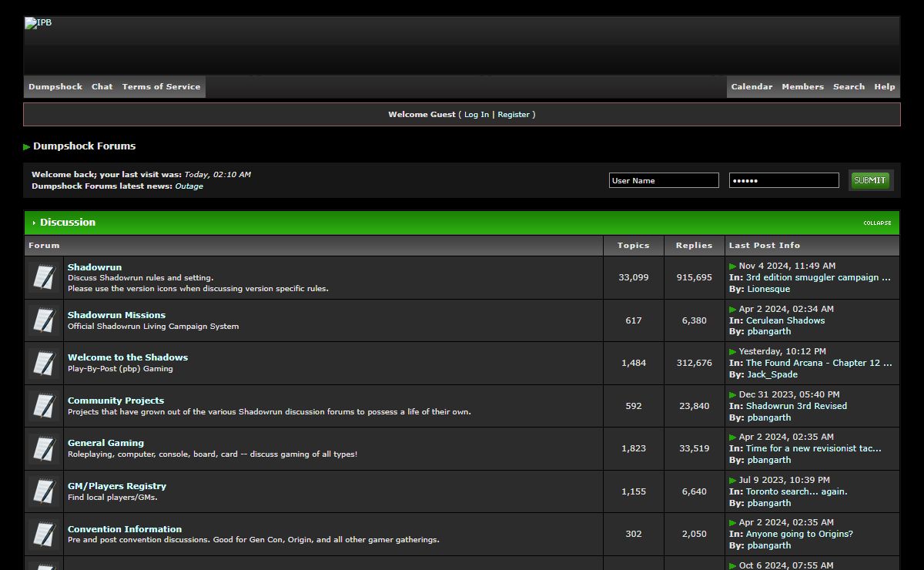Click the Shadowrun Missions forum icon
This screenshot has height=570, width=924.
(x=44, y=320)
